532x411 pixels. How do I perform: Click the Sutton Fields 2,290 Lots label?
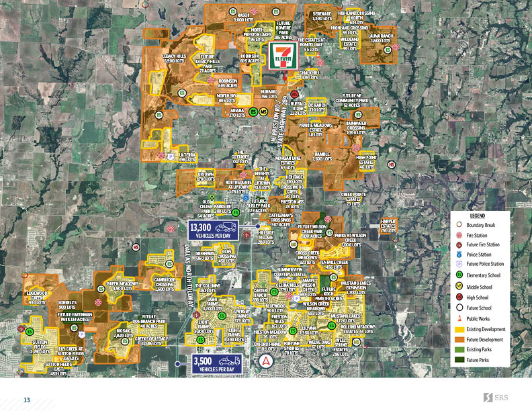coord(40,347)
